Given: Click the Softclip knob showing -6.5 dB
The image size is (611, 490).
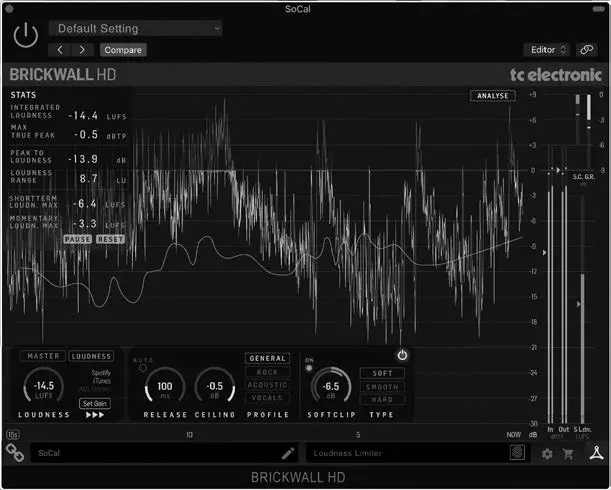Looking at the screenshot, I should pos(331,387).
